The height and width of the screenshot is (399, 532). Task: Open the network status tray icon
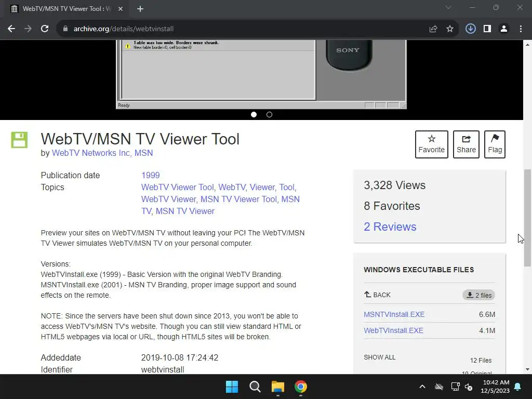click(455, 387)
